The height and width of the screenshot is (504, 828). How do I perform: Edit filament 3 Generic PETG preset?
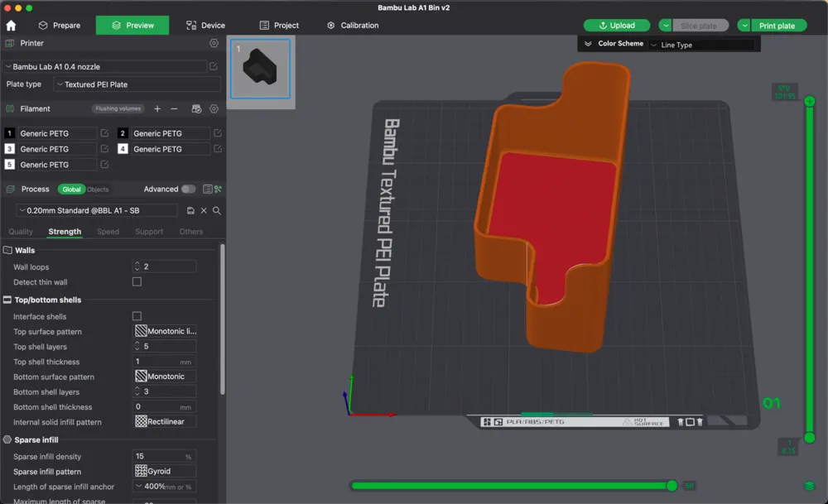click(x=104, y=149)
